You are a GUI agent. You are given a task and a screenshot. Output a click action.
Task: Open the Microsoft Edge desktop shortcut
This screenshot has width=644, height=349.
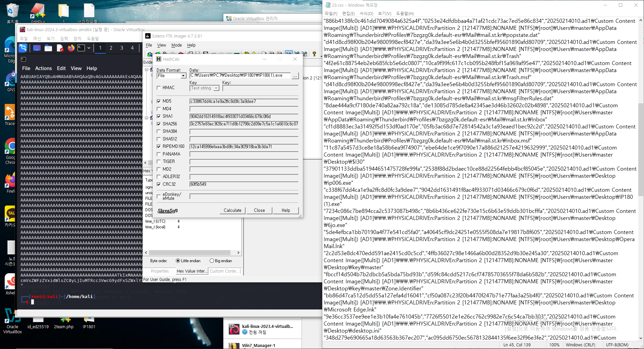coord(10,50)
